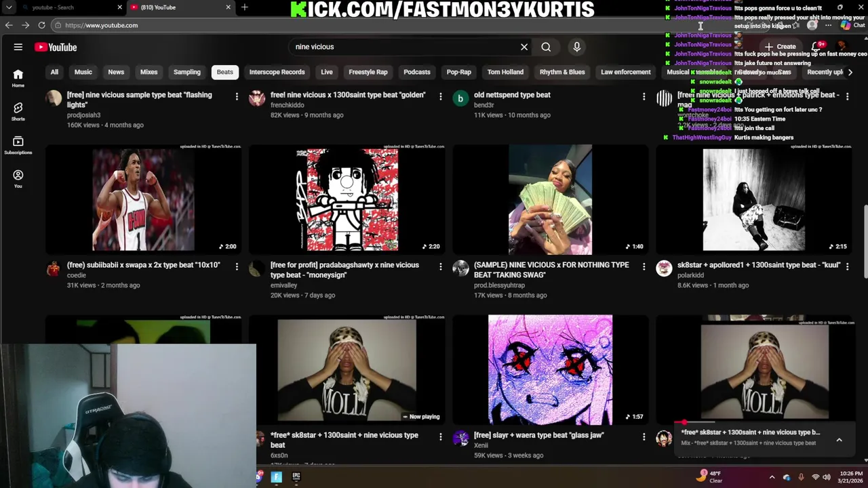Reload the page
868x488 pixels.
(41, 25)
